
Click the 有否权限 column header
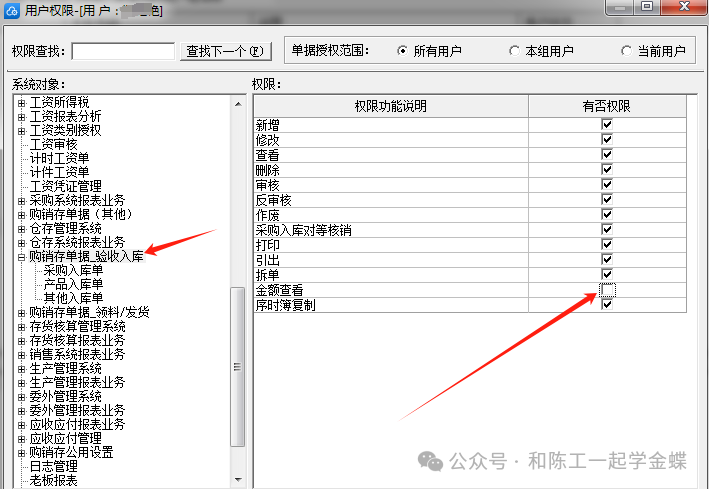pos(607,106)
